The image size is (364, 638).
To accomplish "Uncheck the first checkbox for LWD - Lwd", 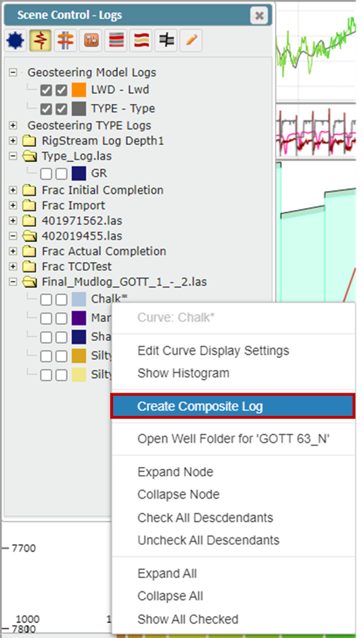I will click(x=47, y=91).
